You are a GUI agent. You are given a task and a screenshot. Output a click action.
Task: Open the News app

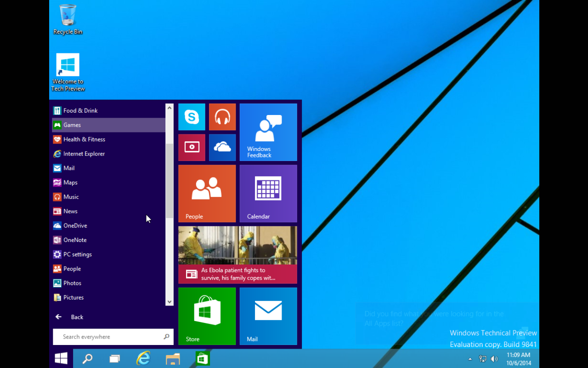pos(109,211)
